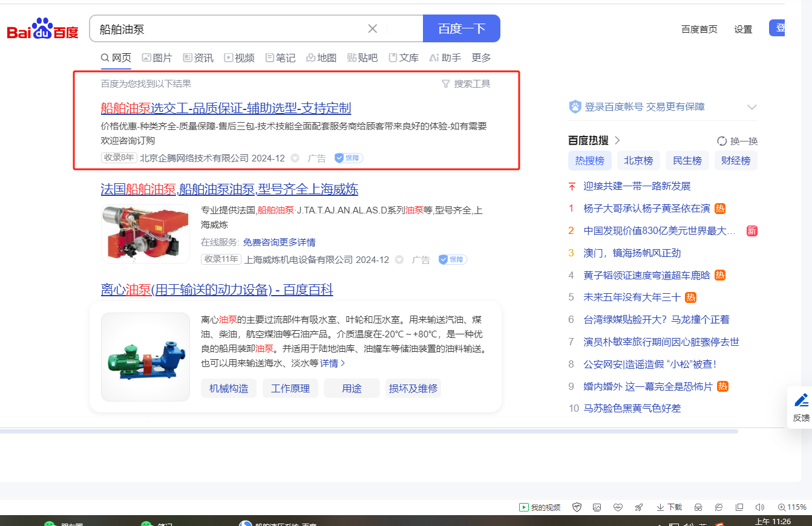Open the 离心油泵 百度百科 result link
Image resolution: width=812 pixels, height=526 pixels.
(217, 290)
